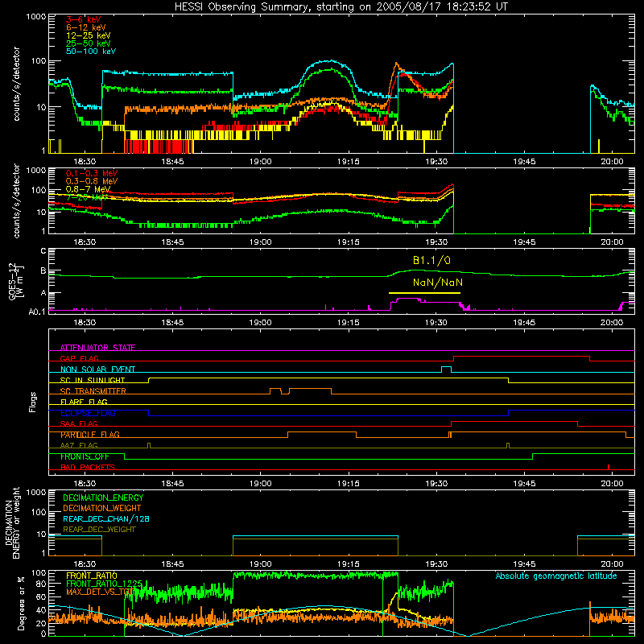644x644 pixels.
Task: Select the DECIMATION_ENERGY legend entry
Action: (x=103, y=497)
